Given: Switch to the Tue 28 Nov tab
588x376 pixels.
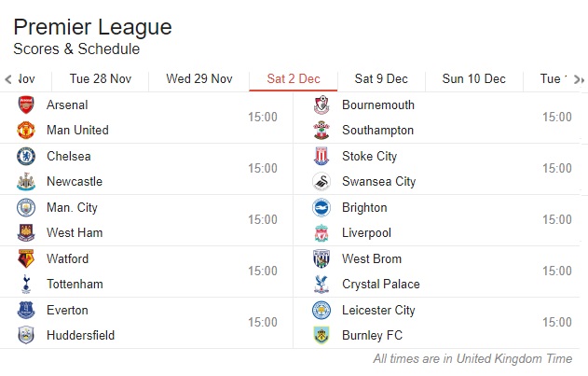Looking at the screenshot, I should point(101,79).
